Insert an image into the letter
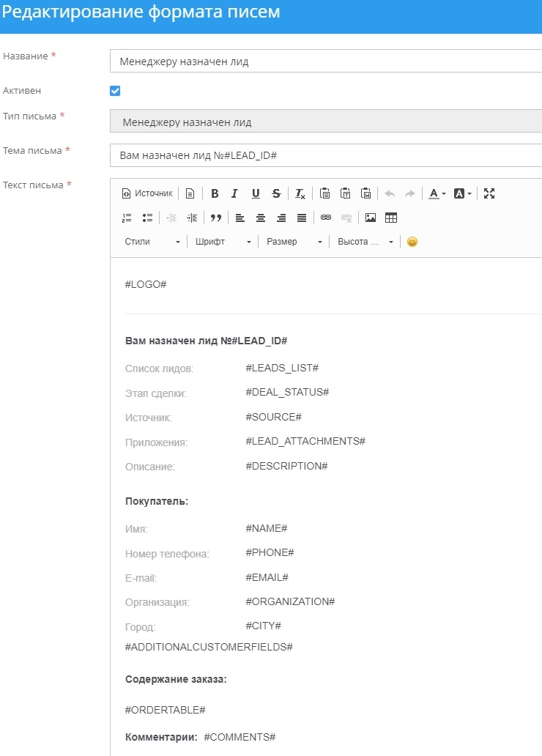This screenshot has width=542, height=756. click(x=371, y=218)
